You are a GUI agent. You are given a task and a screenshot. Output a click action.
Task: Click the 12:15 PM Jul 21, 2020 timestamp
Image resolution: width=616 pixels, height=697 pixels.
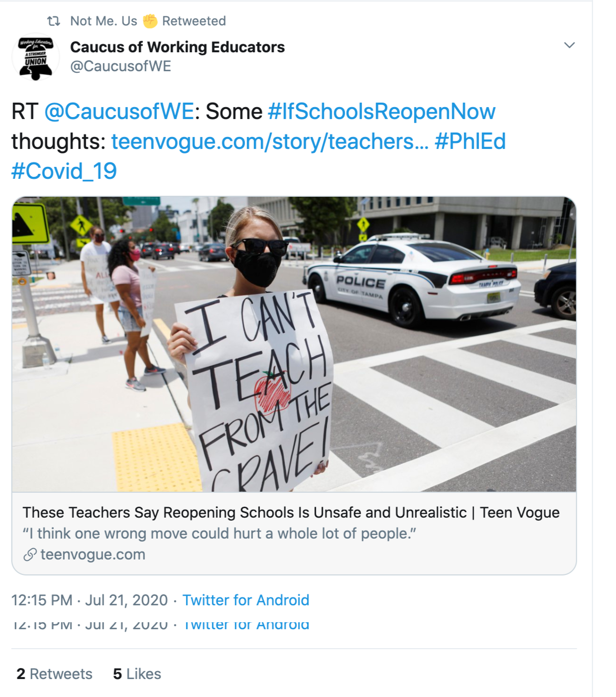pos(90,600)
